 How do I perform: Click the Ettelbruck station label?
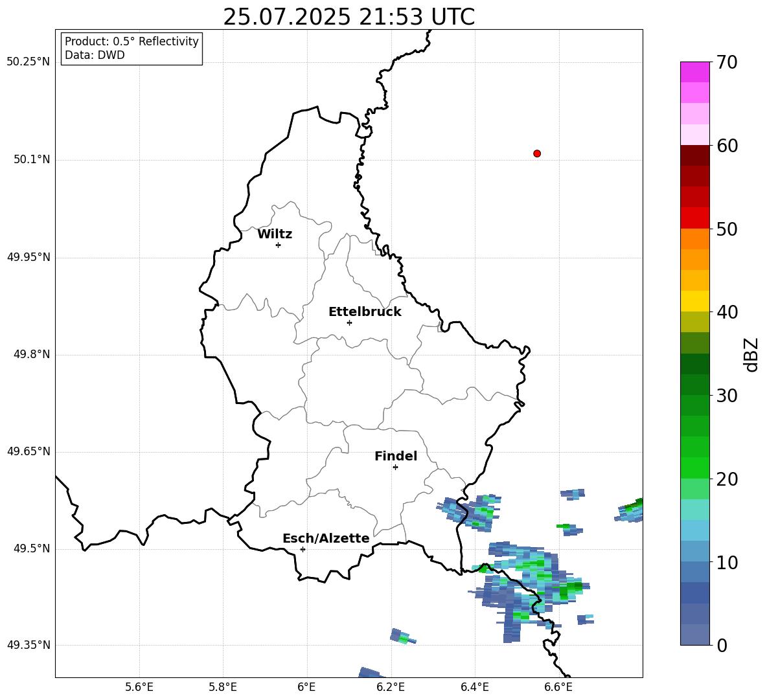coord(365,312)
